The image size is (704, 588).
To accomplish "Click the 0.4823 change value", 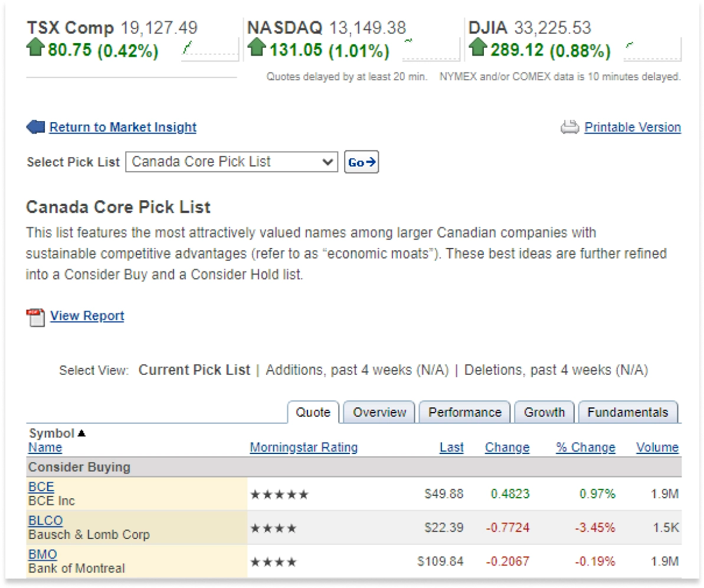I will [x=510, y=494].
